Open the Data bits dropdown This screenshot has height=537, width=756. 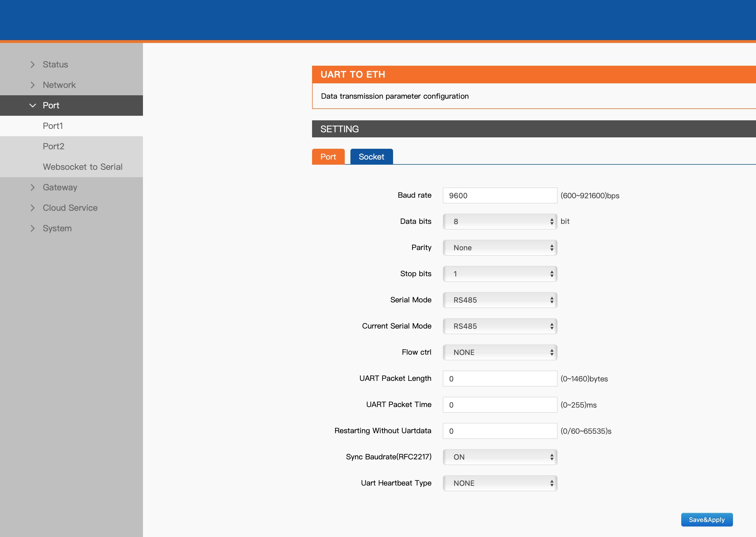pyautogui.click(x=500, y=222)
